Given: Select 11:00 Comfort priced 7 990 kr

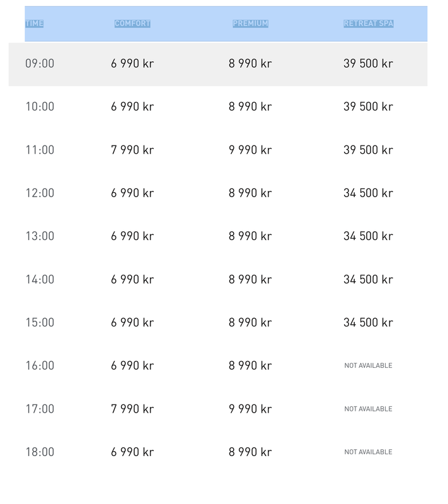Looking at the screenshot, I should (x=132, y=150).
